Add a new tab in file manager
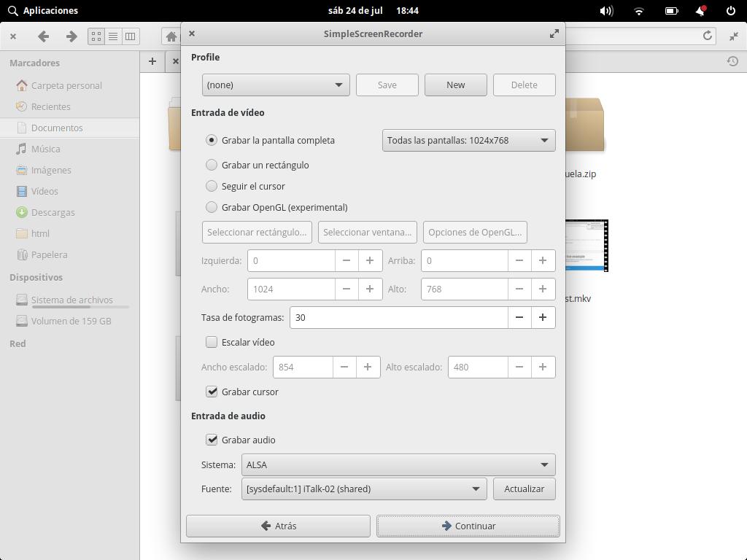The height and width of the screenshot is (560, 747). [x=152, y=61]
